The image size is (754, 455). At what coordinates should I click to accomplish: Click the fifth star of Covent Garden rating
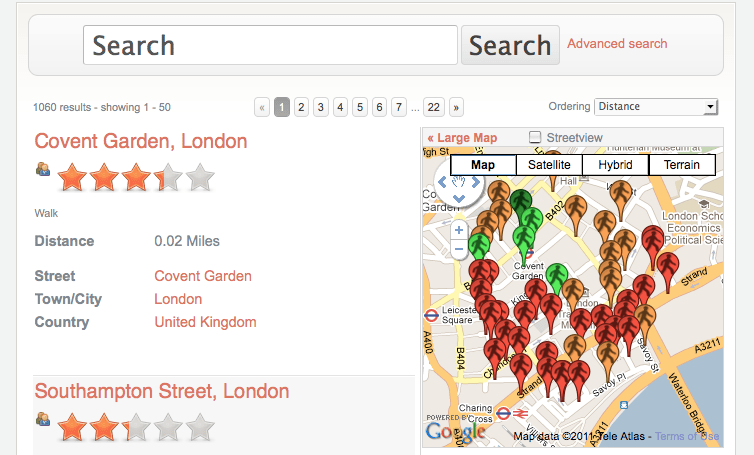pos(200,178)
